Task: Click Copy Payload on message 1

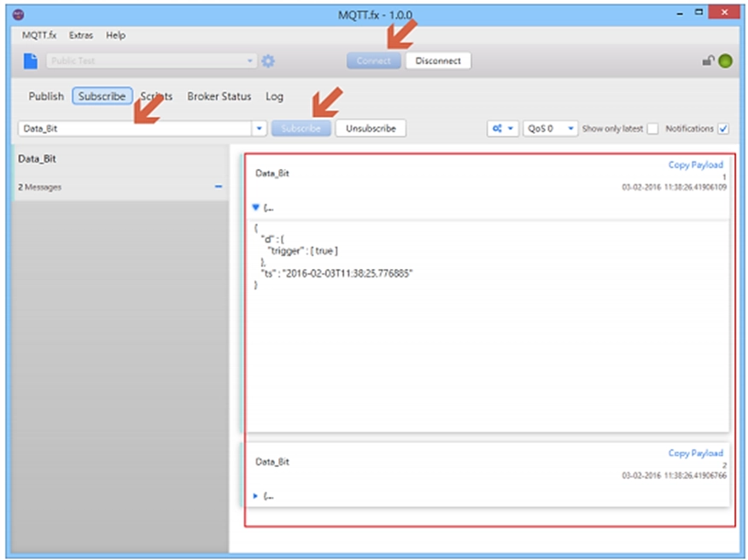Action: [696, 165]
